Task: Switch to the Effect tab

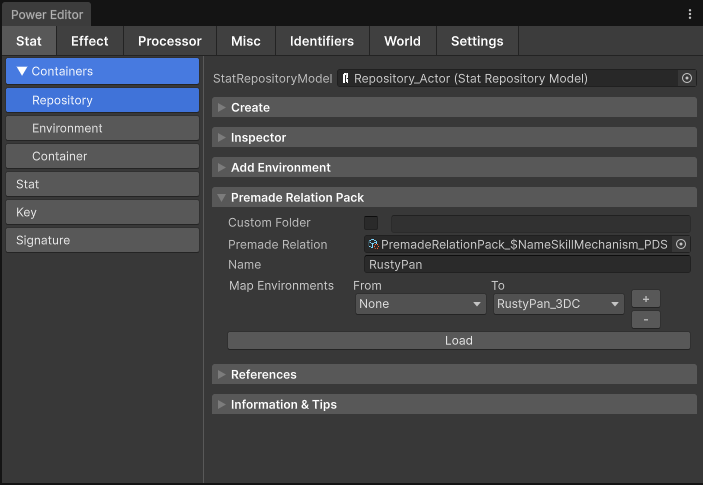Action: (90, 41)
